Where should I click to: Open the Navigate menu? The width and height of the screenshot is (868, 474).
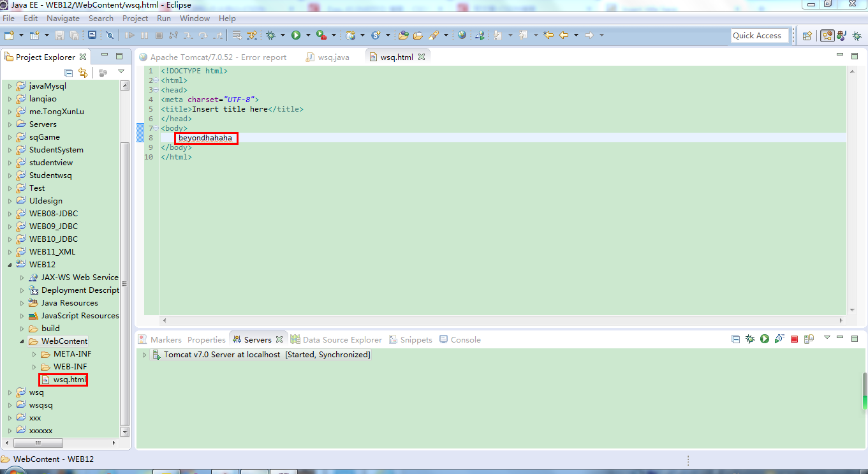click(x=63, y=19)
